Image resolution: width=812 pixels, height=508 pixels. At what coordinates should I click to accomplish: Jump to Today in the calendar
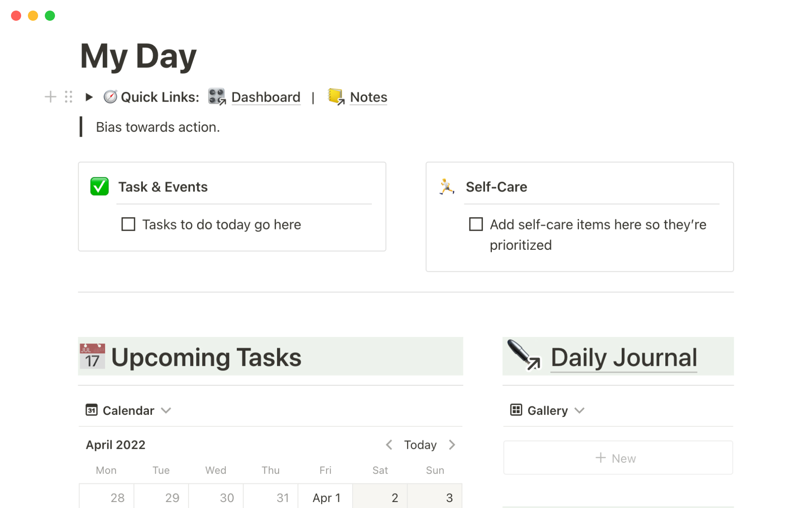420,444
